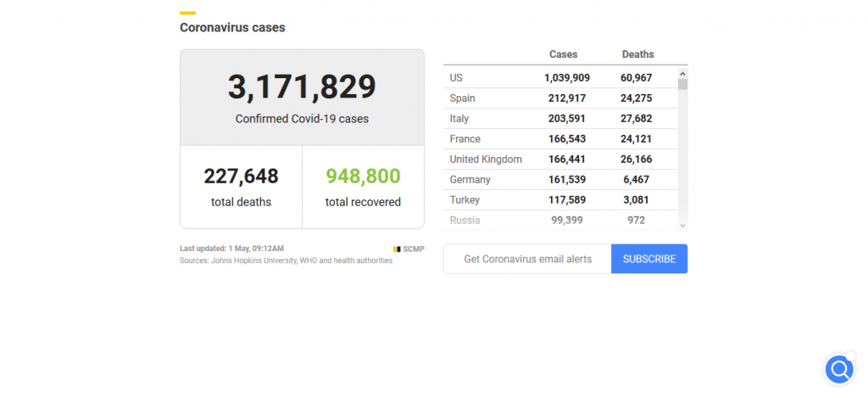Click the green 948,800 total recovered figure
The width and height of the screenshot is (868, 398).
click(363, 177)
